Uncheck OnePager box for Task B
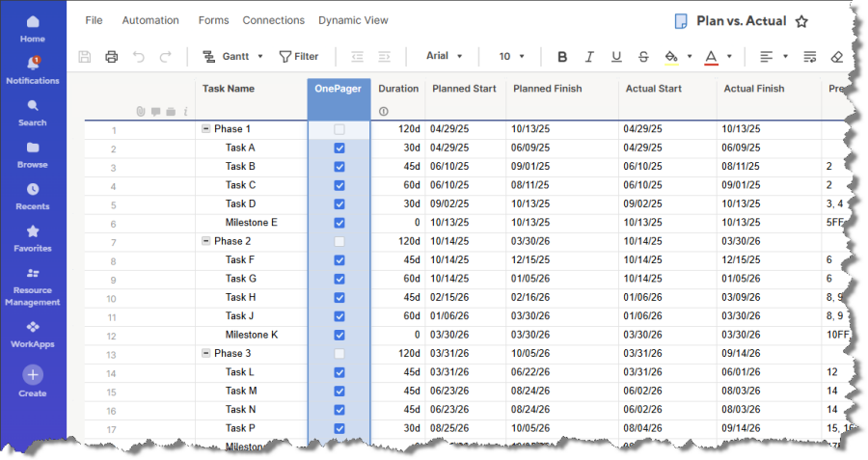 (x=339, y=167)
